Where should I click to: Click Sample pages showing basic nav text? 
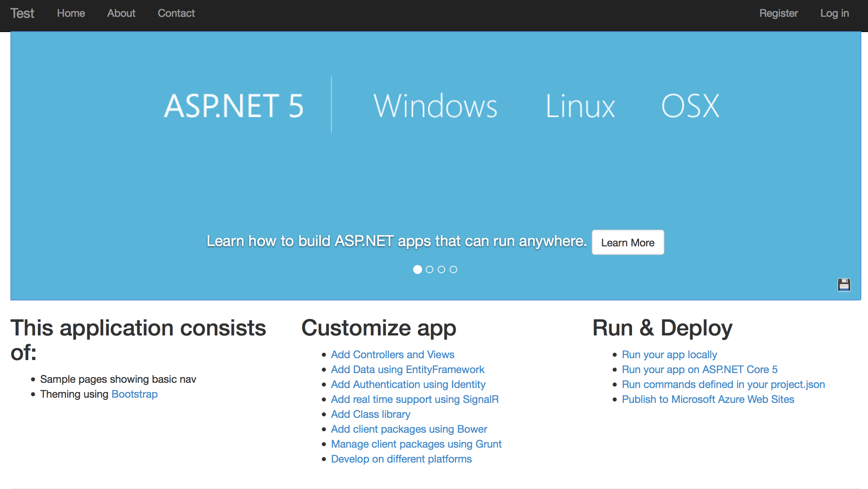(x=118, y=379)
